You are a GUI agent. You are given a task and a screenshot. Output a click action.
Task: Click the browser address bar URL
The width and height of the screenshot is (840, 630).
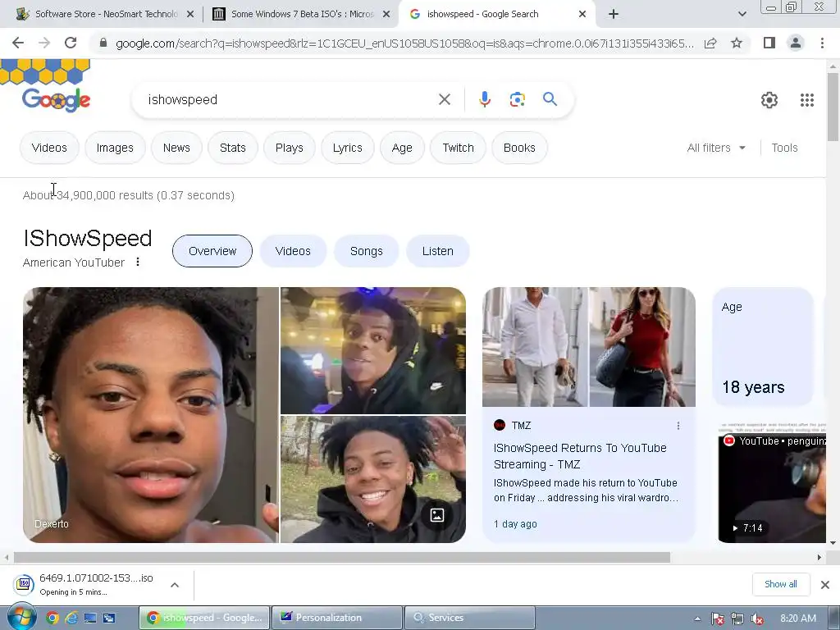tap(404, 43)
